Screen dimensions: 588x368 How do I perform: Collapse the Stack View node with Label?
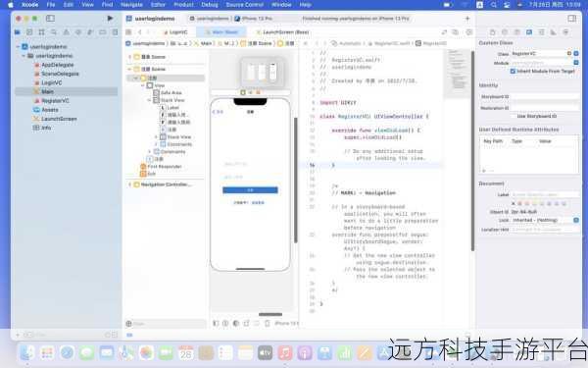150,100
